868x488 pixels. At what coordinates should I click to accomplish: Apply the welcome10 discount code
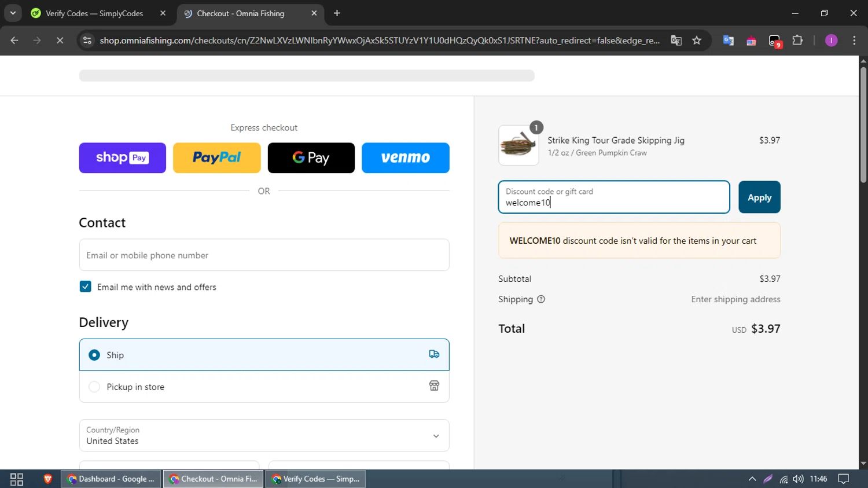(x=759, y=197)
